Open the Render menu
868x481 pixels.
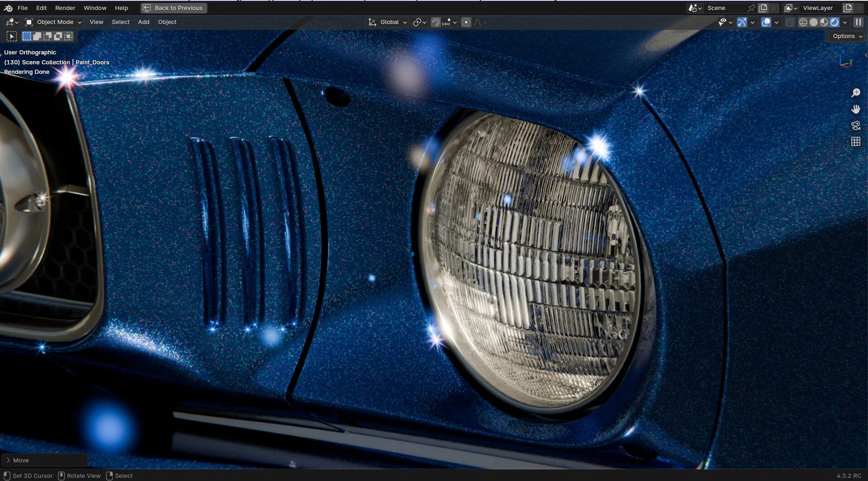(x=65, y=8)
